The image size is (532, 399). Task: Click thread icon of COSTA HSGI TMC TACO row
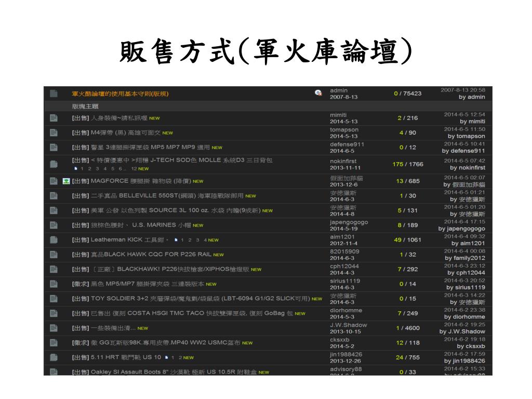click(54, 313)
